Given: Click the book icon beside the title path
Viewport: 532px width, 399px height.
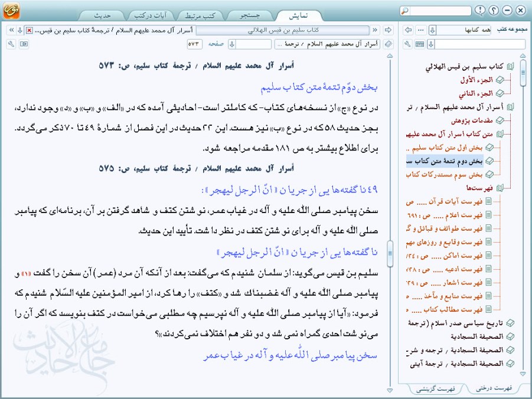Looking at the screenshot, I should tap(388, 44).
